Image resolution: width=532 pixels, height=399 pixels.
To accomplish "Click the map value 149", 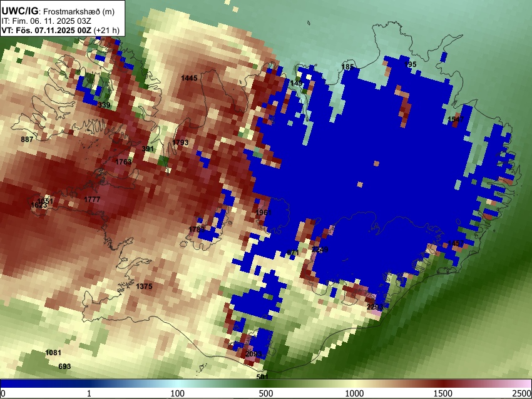I will point(296,83).
